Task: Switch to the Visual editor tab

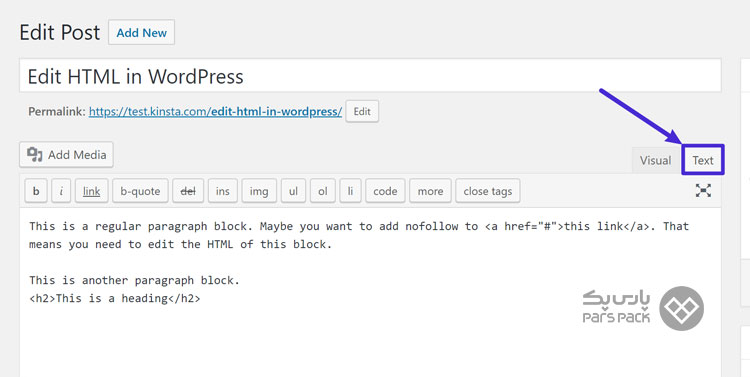Action: coord(655,160)
